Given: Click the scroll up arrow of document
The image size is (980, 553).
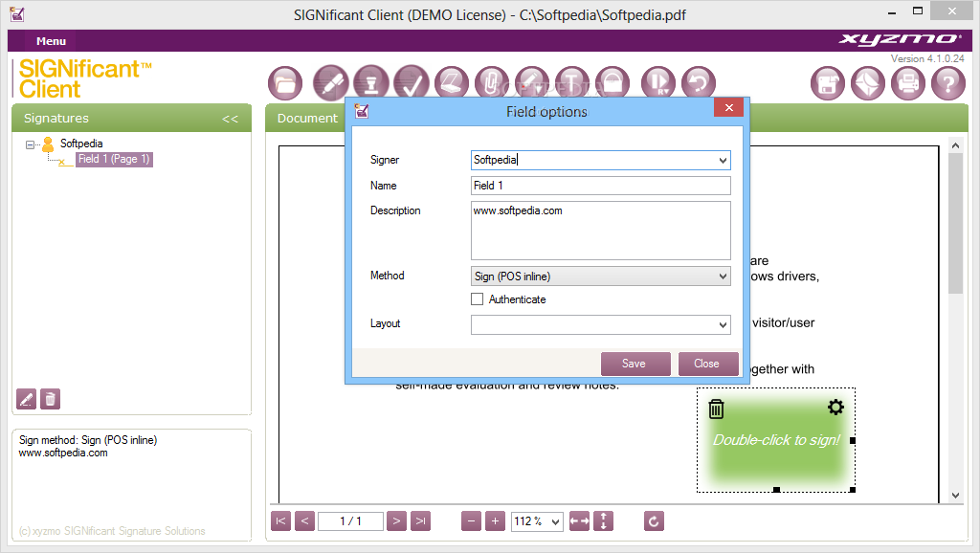Looking at the screenshot, I should pos(955,145).
